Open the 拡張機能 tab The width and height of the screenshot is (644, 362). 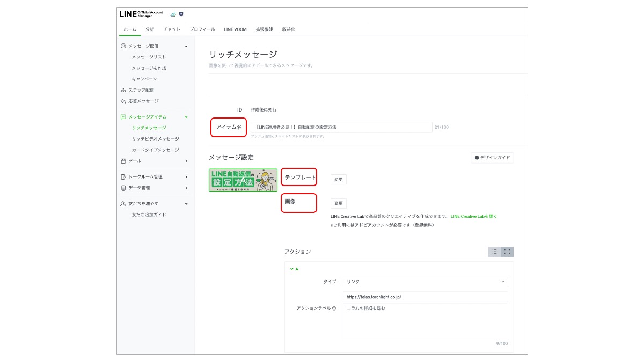coord(265,29)
